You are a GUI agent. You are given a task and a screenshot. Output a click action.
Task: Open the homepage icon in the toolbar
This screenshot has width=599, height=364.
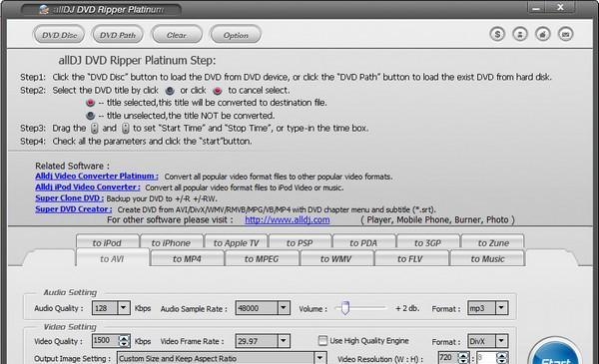tap(543, 34)
